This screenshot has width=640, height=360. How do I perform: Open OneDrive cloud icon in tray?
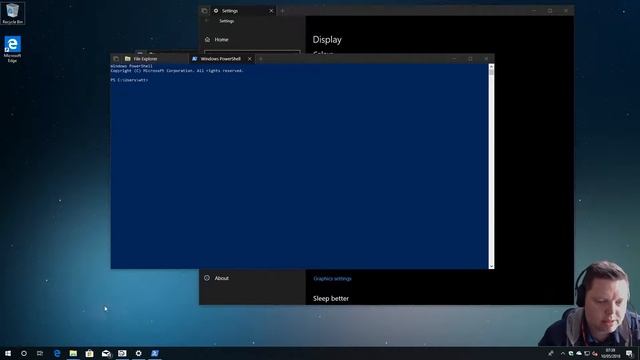coord(579,353)
